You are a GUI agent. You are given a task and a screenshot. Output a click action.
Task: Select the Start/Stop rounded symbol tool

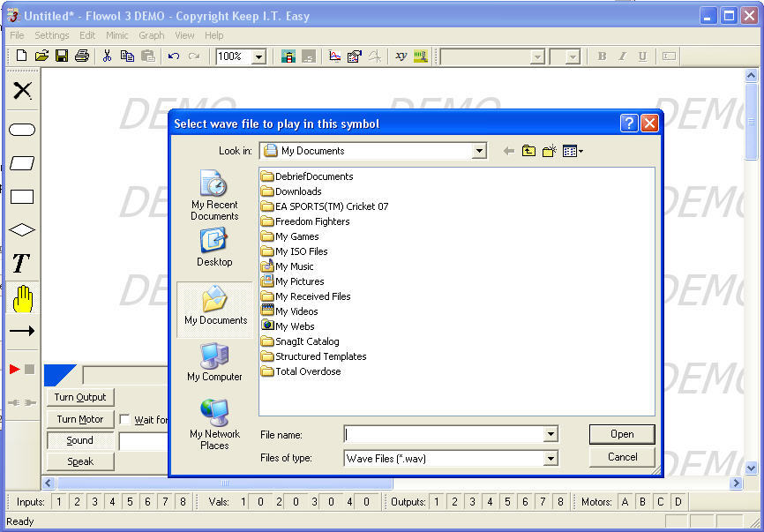click(22, 130)
